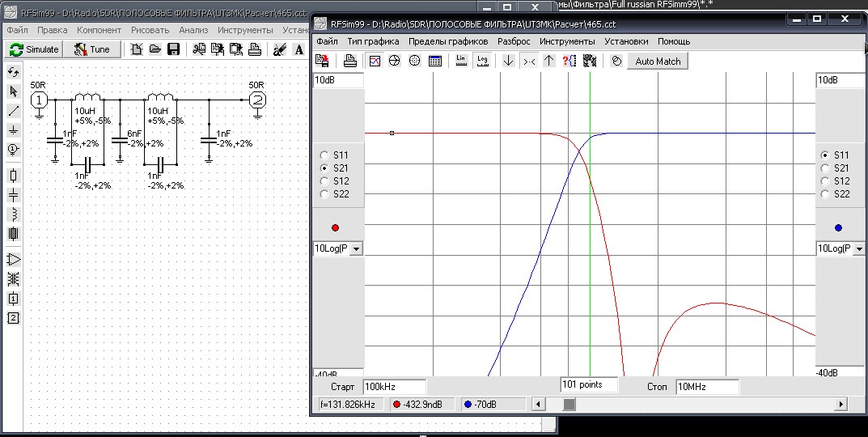Open Тип графика menu
This screenshot has width=868, height=437.
click(373, 41)
